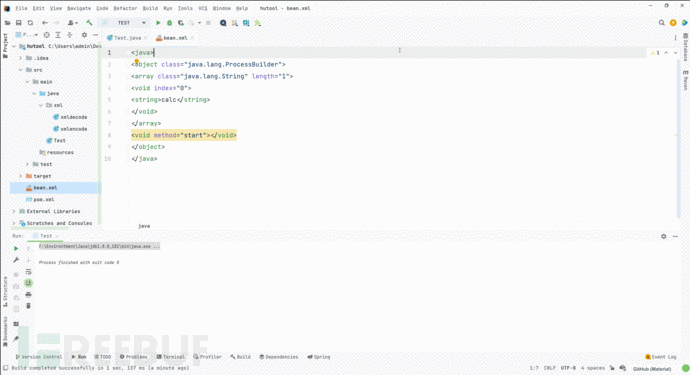Select the pom.xml file in tree

(40, 199)
